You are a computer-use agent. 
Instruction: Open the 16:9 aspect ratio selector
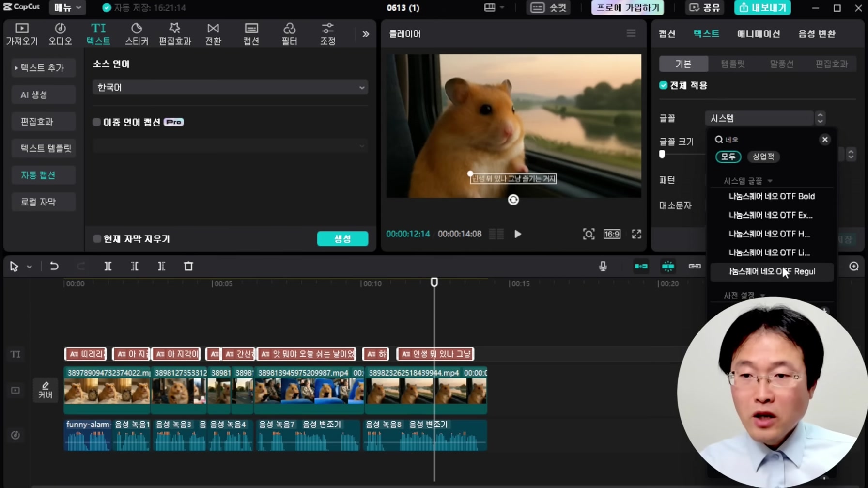point(612,234)
